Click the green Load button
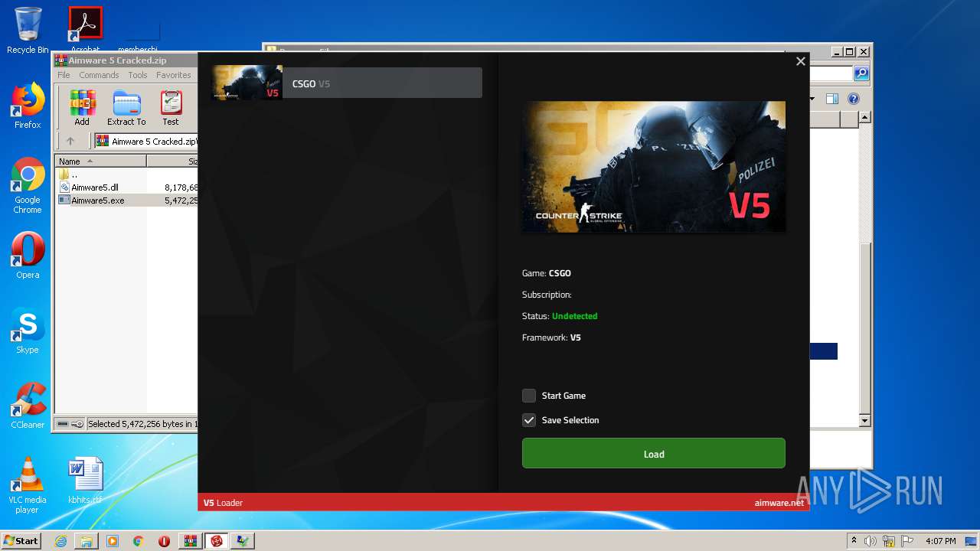Viewport: 980px width, 551px height. (653, 453)
